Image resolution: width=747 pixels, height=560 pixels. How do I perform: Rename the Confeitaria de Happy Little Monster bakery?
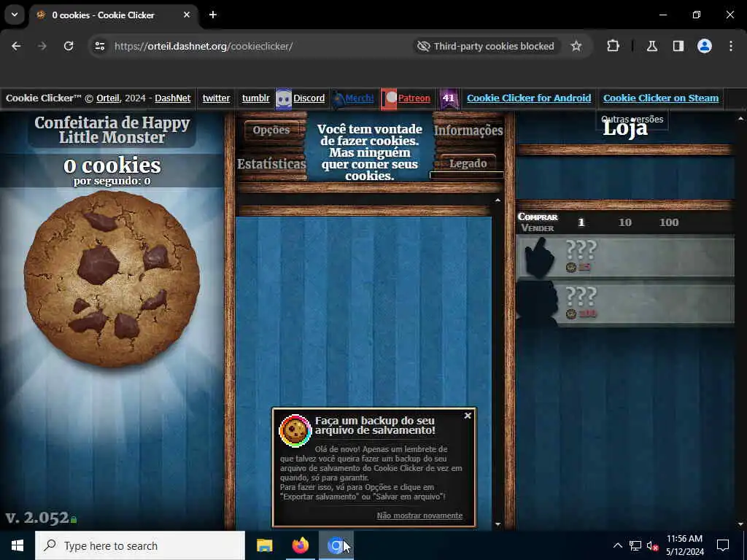coord(112,130)
